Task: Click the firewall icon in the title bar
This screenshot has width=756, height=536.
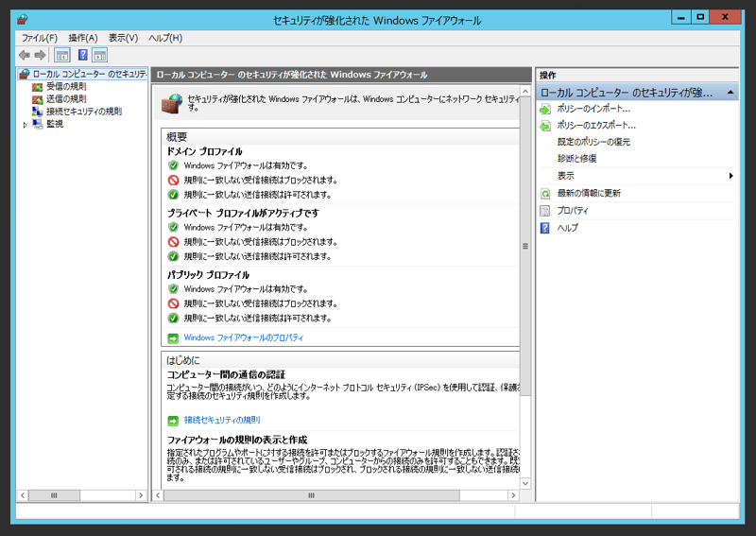Action: (22, 20)
